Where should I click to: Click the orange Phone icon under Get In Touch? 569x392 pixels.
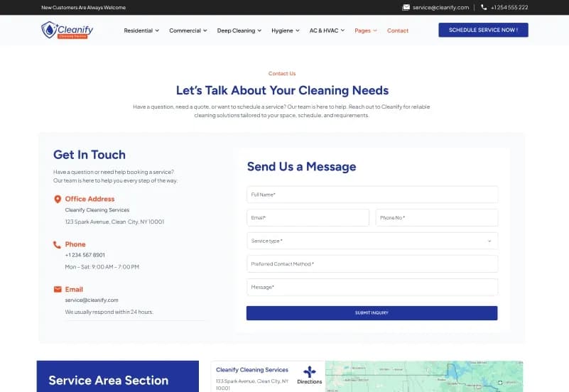coord(57,245)
